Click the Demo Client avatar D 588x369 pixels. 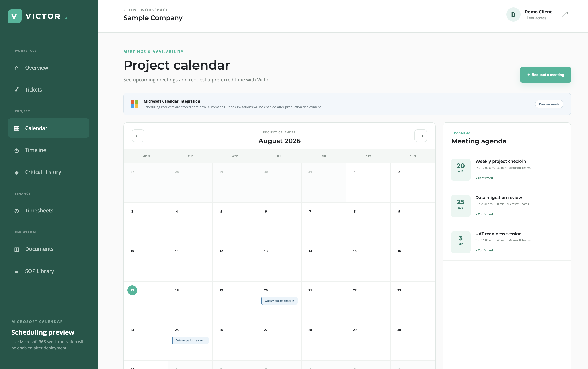(513, 15)
